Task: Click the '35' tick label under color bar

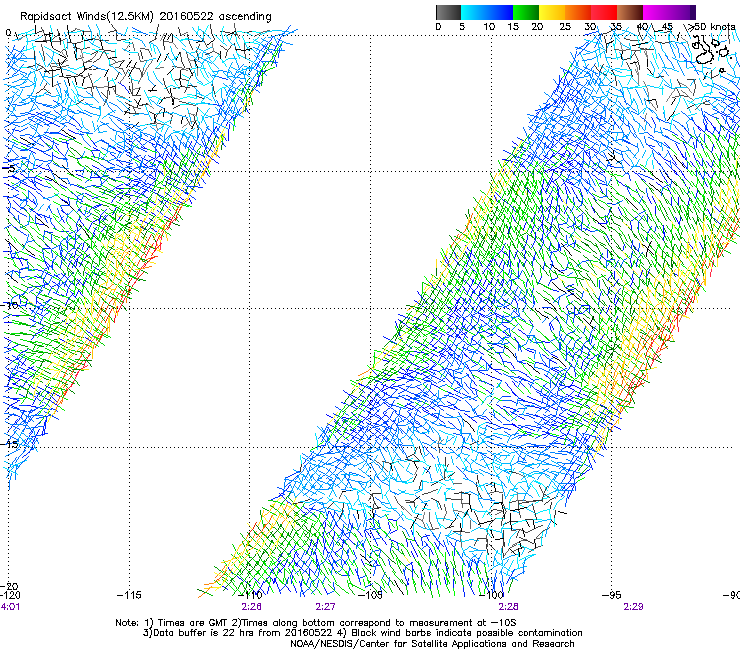Action: pyautogui.click(x=616, y=27)
